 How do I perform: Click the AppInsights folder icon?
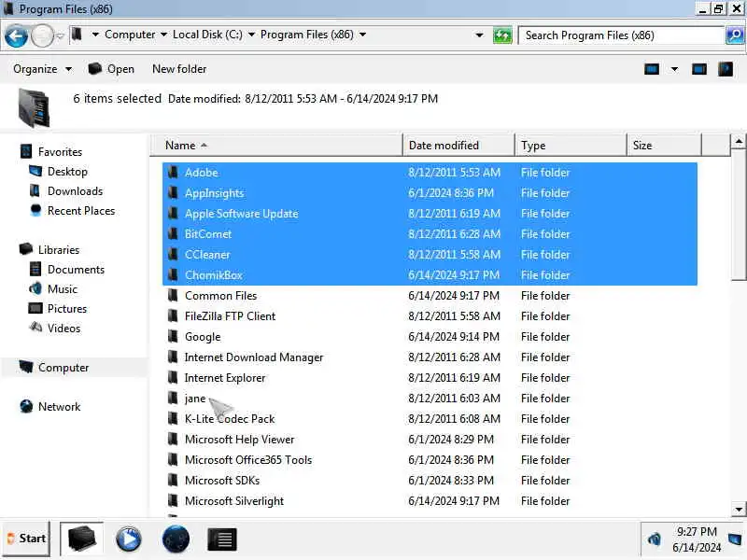174,193
